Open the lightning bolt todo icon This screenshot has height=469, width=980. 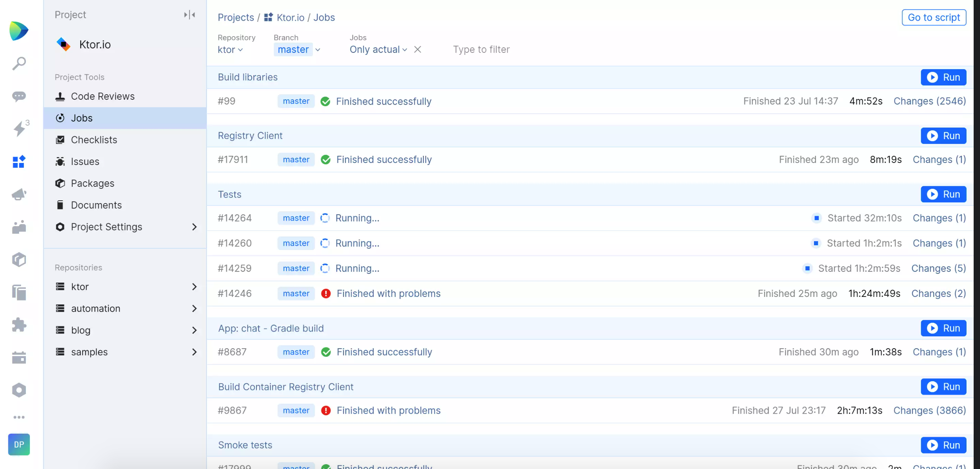(19, 129)
